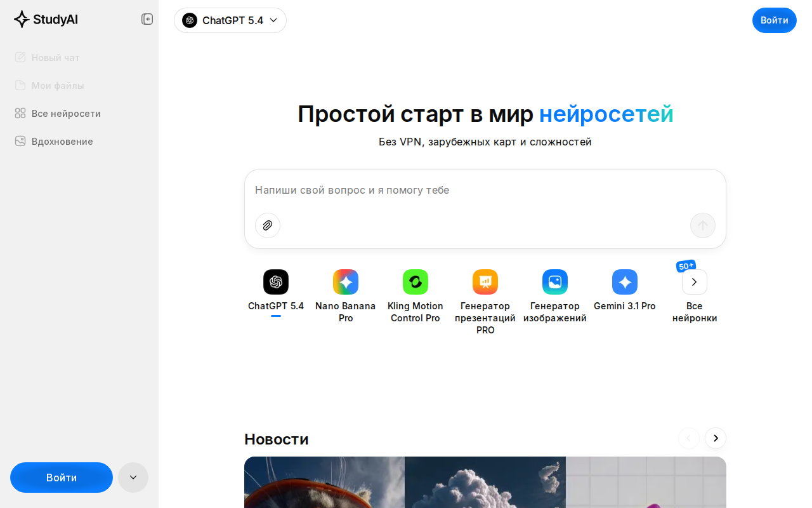Screen dimensions: 812x508
Task: Click the paperclip attachment icon
Action: pos(267,225)
